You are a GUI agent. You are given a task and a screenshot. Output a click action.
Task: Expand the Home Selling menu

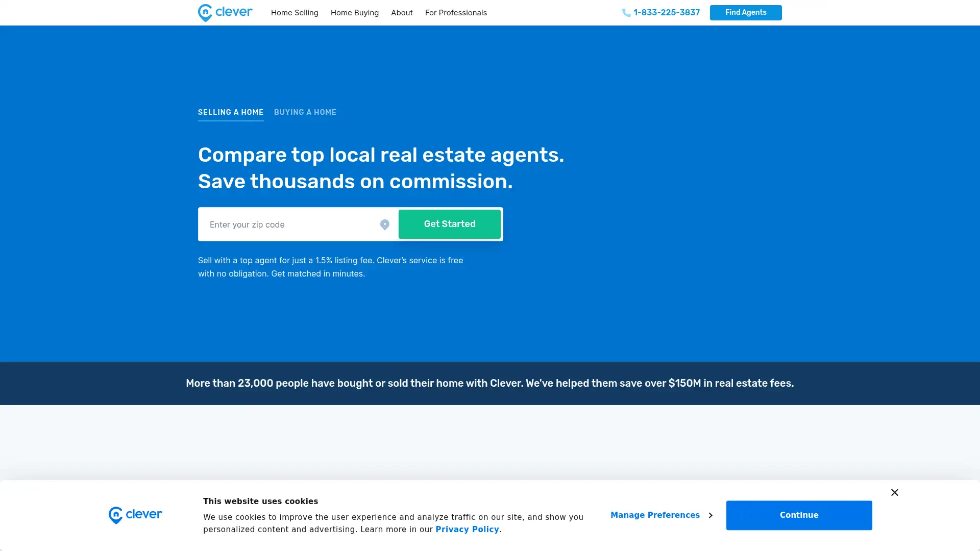click(295, 12)
